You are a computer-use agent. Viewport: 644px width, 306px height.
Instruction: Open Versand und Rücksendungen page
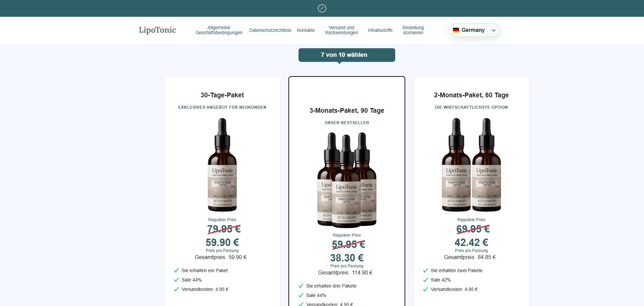[x=341, y=30]
